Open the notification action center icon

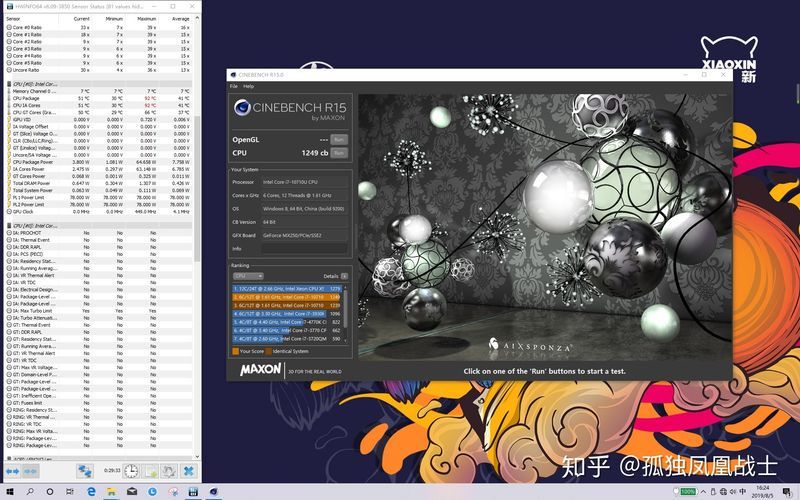(x=786, y=492)
